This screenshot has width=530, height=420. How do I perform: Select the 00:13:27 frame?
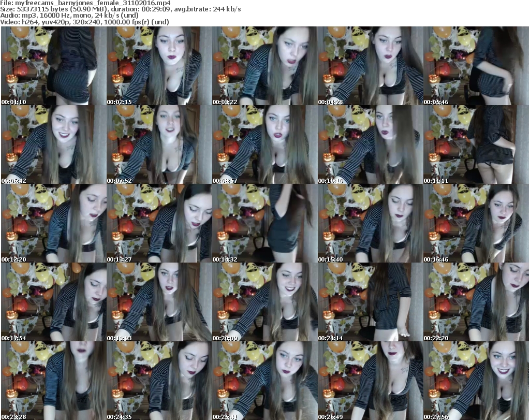158,223
